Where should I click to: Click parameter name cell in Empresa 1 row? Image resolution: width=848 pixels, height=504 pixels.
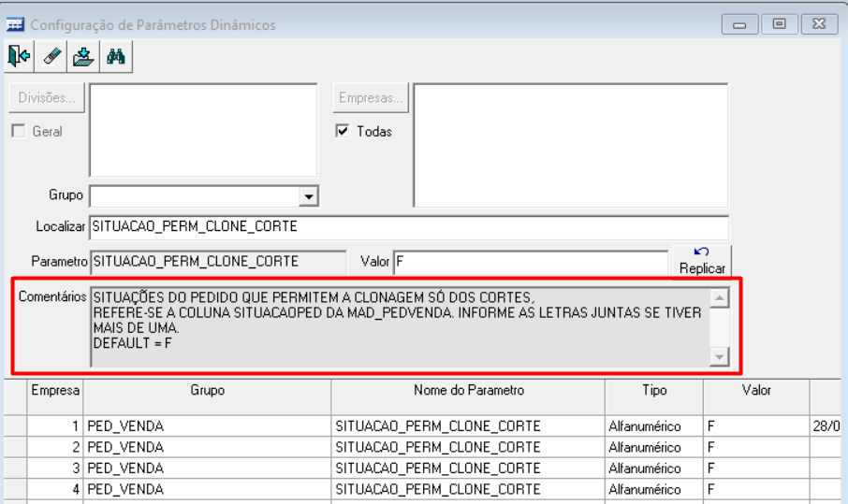(x=468, y=426)
